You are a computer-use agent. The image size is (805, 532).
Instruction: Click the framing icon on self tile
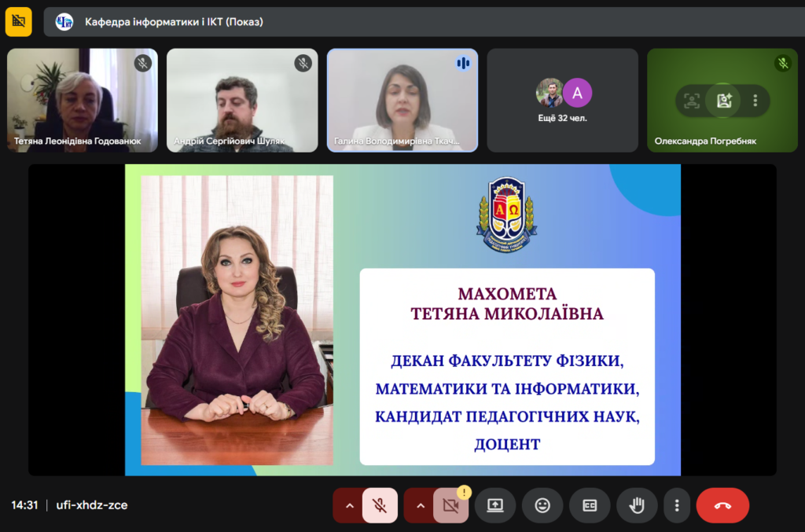[x=692, y=101]
